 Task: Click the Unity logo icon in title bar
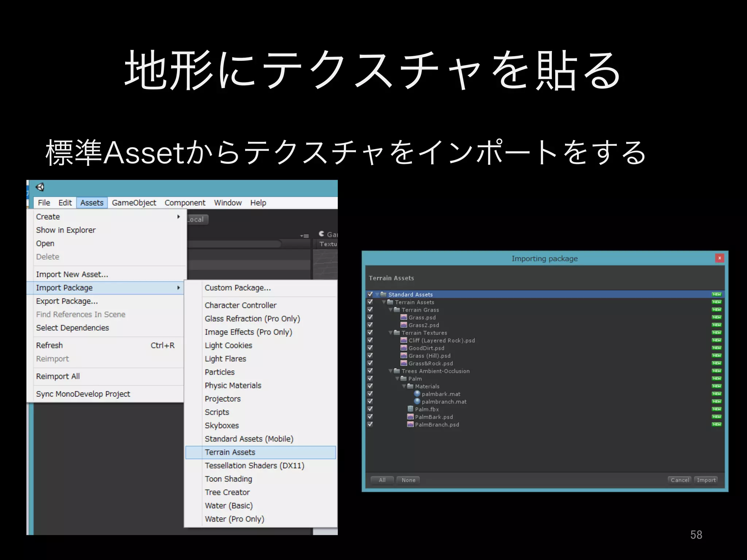point(40,187)
